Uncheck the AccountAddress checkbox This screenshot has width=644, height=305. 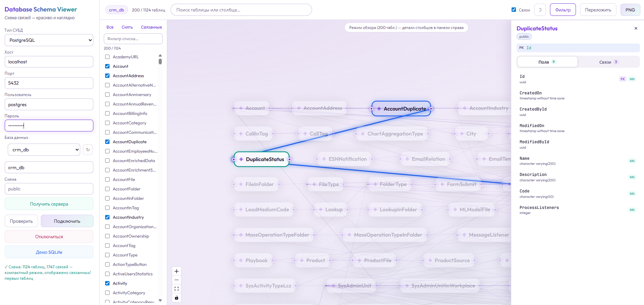[x=107, y=76]
